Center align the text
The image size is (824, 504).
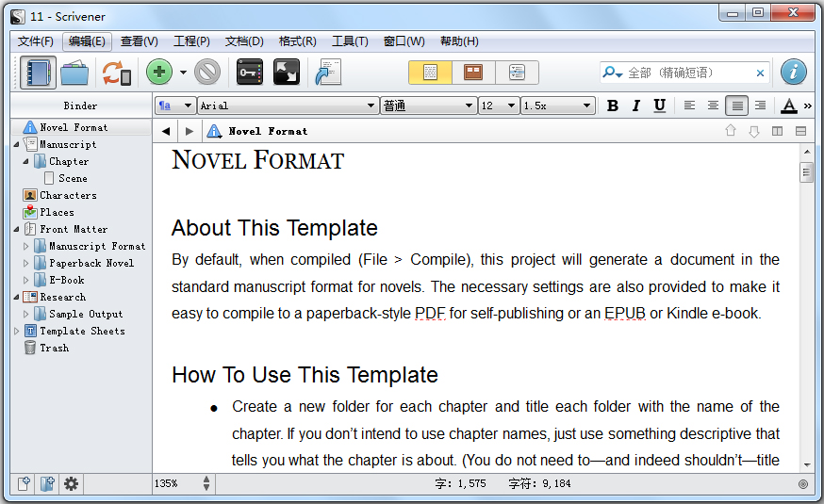click(713, 106)
